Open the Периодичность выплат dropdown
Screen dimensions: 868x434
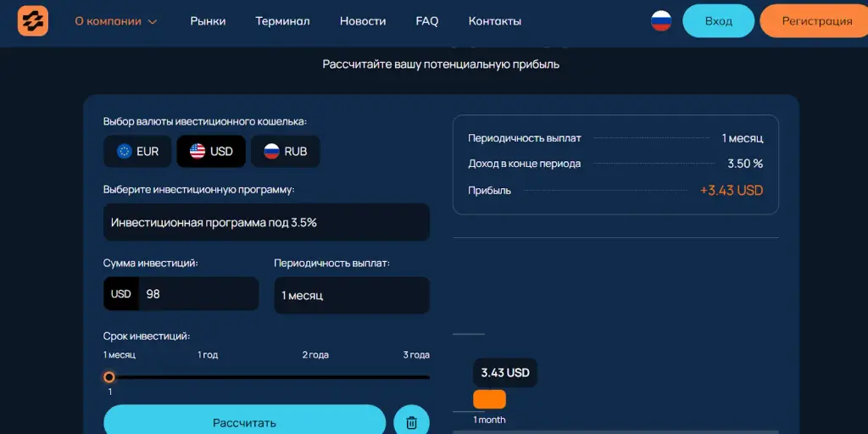tap(352, 295)
